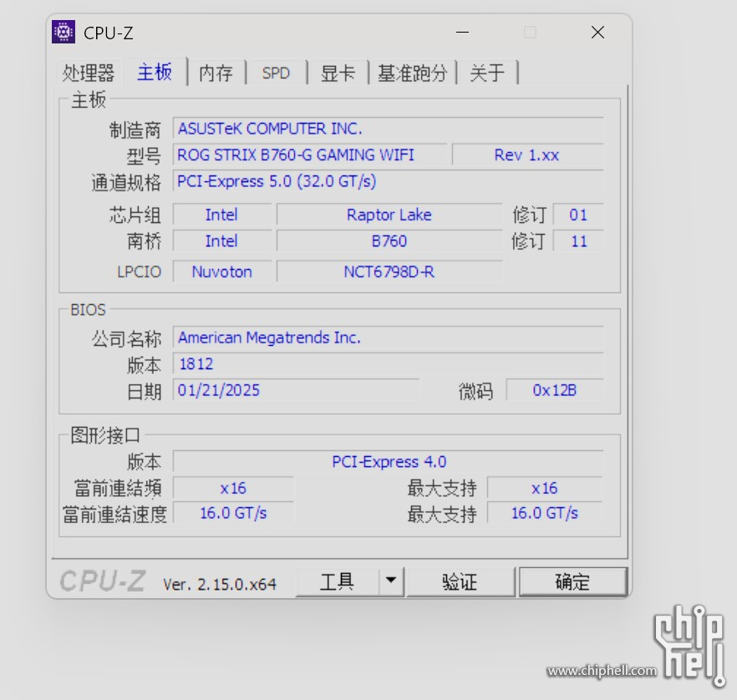Select the 主板 tab
The image size is (737, 700).
tap(155, 72)
